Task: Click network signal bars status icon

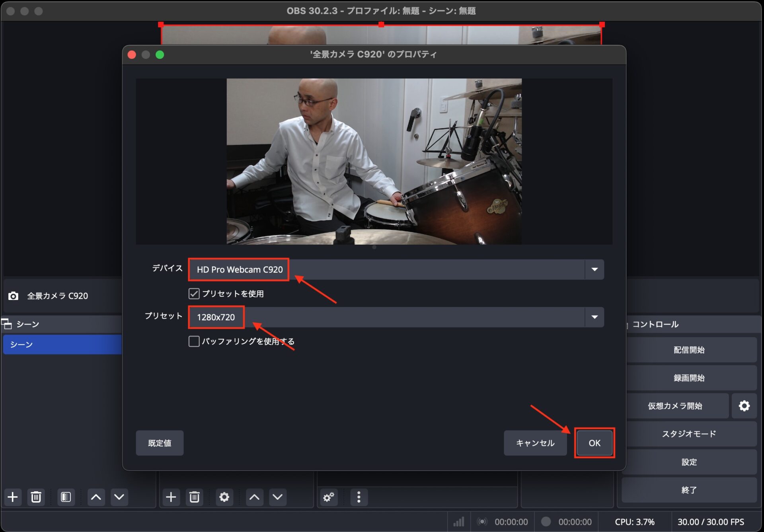Action: pyautogui.click(x=459, y=522)
